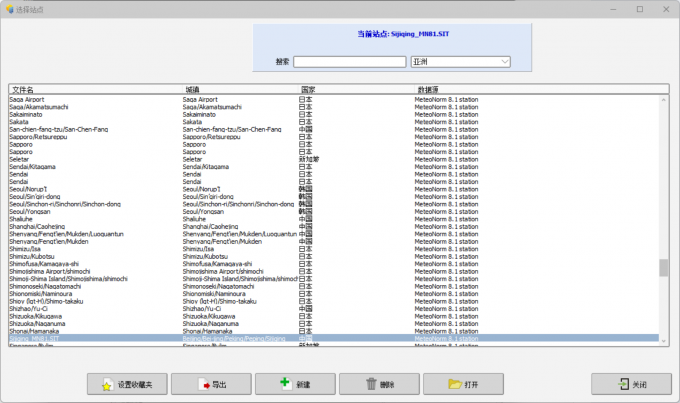Click the green plus 新建 icon
The height and width of the screenshot is (403, 680).
pos(285,384)
